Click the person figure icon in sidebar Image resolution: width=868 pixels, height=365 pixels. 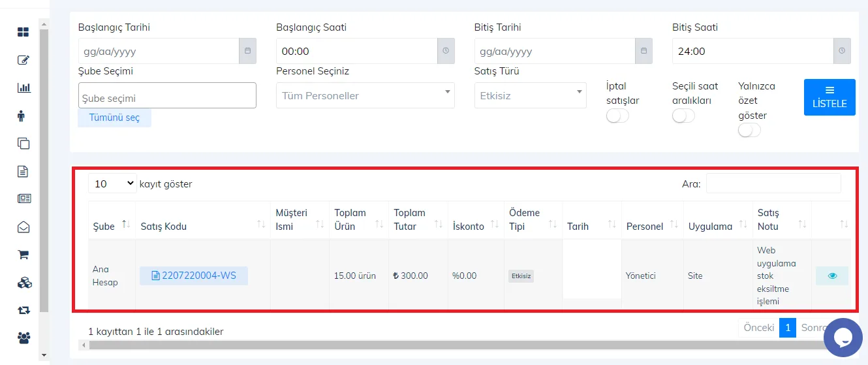(x=22, y=116)
